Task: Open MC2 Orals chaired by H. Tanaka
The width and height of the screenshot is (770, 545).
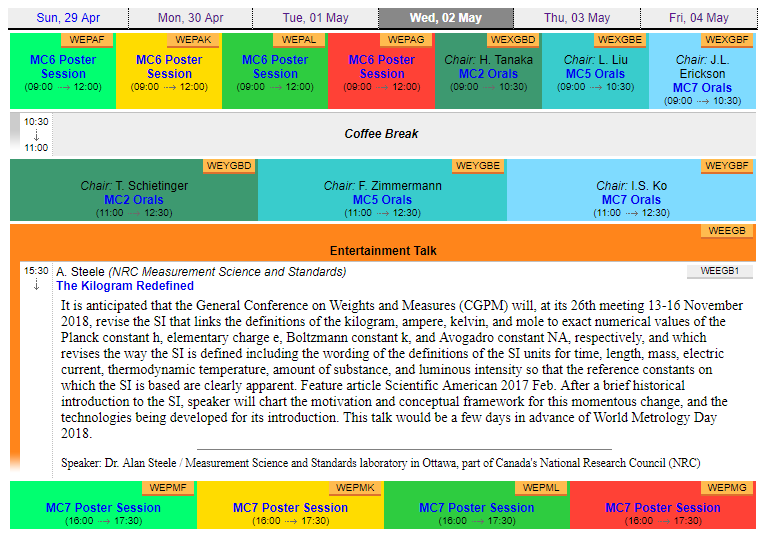Action: 488,74
